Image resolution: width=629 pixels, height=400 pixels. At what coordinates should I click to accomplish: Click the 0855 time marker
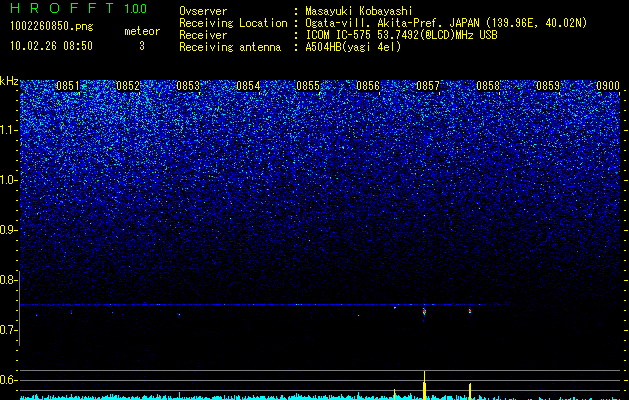click(x=308, y=86)
